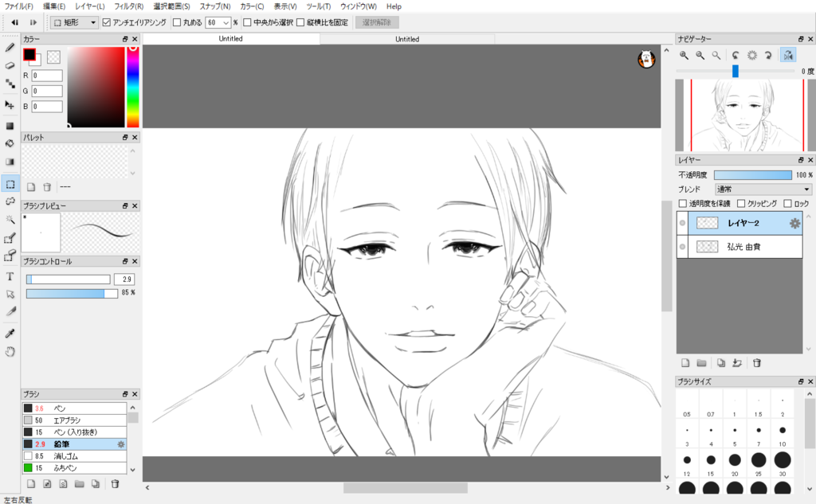
Task: Choose the Bucket fill tool
Action: tap(10, 144)
